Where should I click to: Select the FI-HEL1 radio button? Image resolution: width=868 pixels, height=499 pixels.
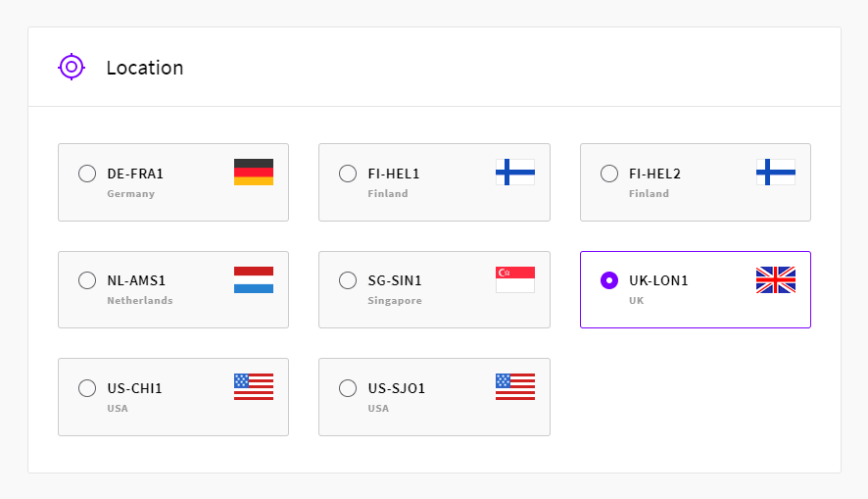pos(348,174)
